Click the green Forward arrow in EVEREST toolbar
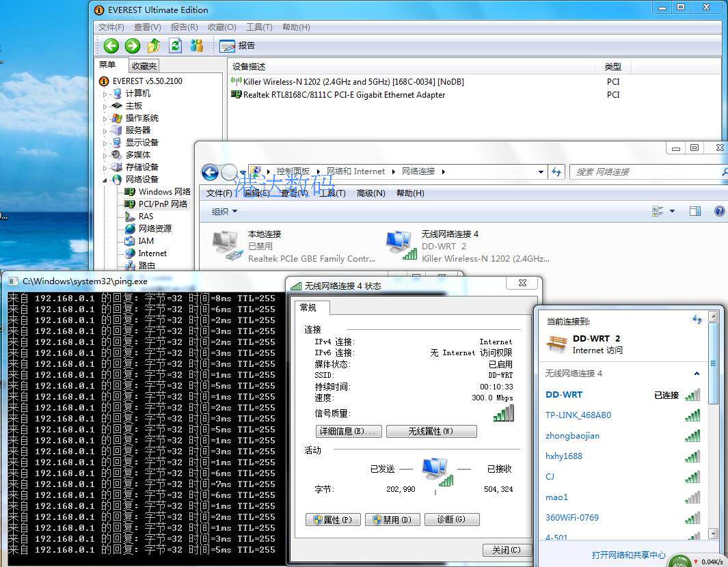This screenshot has width=728, height=567. tap(133, 46)
